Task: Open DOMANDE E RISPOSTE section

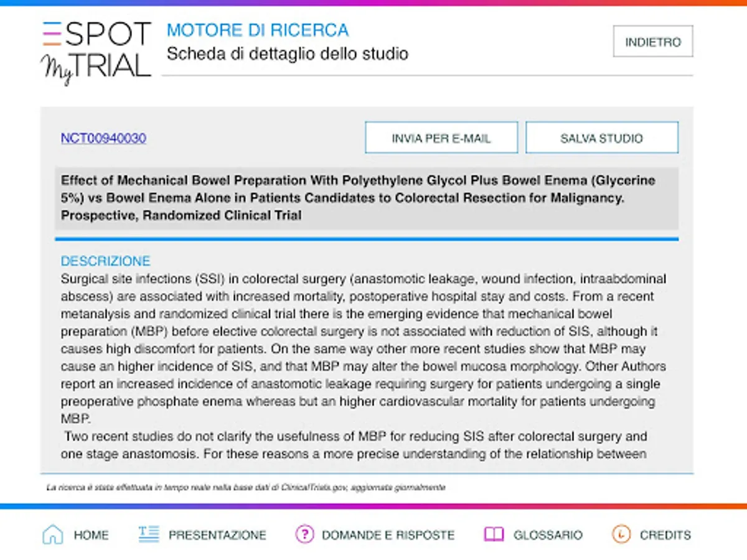Action: click(x=388, y=535)
